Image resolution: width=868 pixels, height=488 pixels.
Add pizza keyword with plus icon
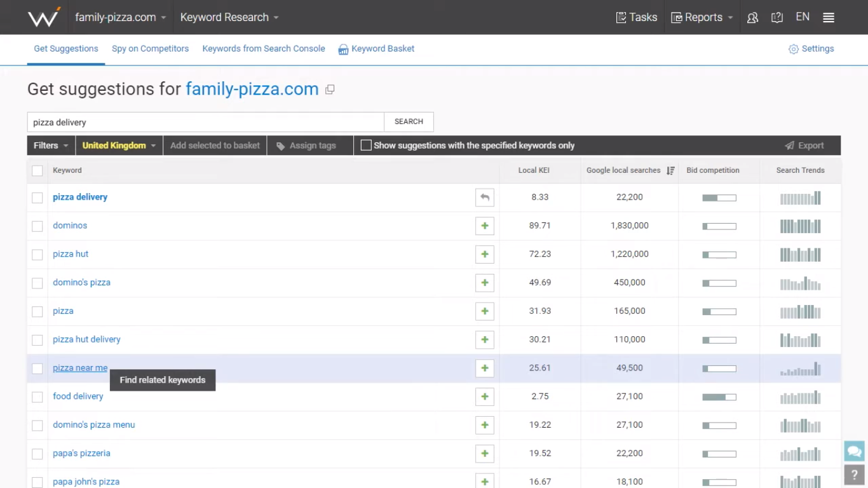click(x=485, y=311)
